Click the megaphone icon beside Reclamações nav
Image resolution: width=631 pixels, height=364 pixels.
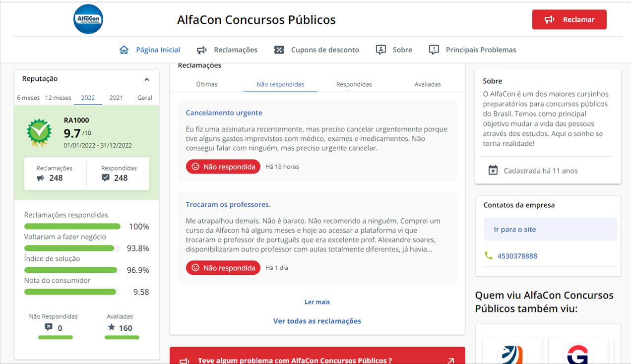(x=201, y=50)
